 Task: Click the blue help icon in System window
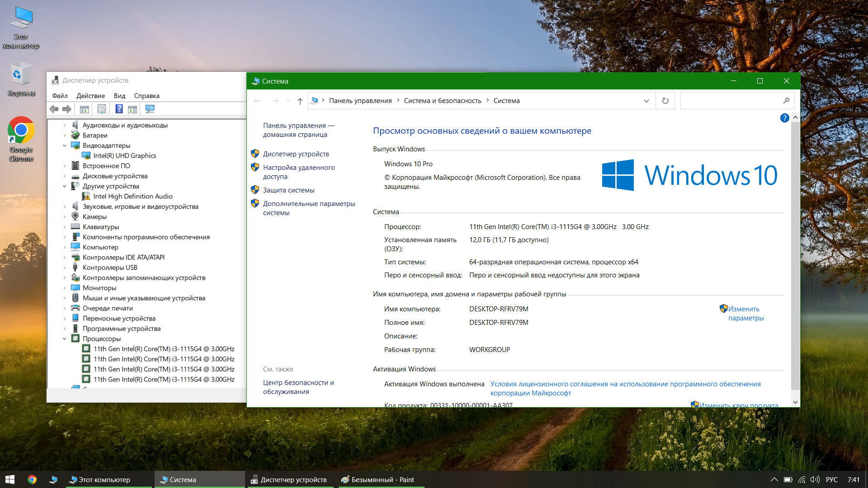784,118
